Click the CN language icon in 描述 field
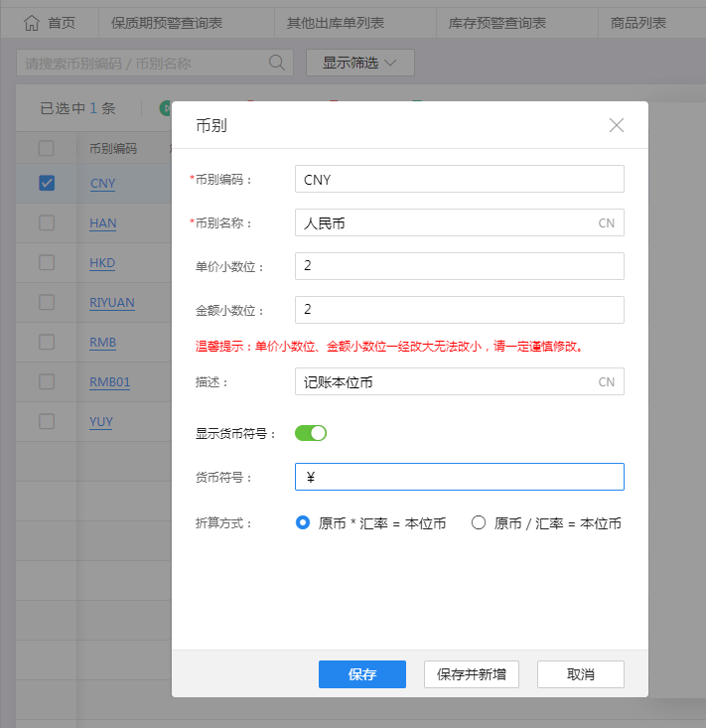The width and height of the screenshot is (706, 728). tap(606, 382)
